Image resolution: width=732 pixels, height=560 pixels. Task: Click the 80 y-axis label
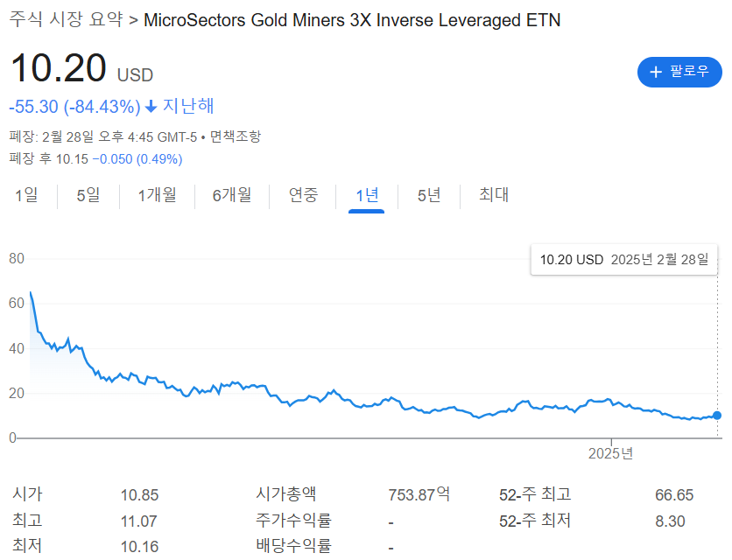pos(17,258)
